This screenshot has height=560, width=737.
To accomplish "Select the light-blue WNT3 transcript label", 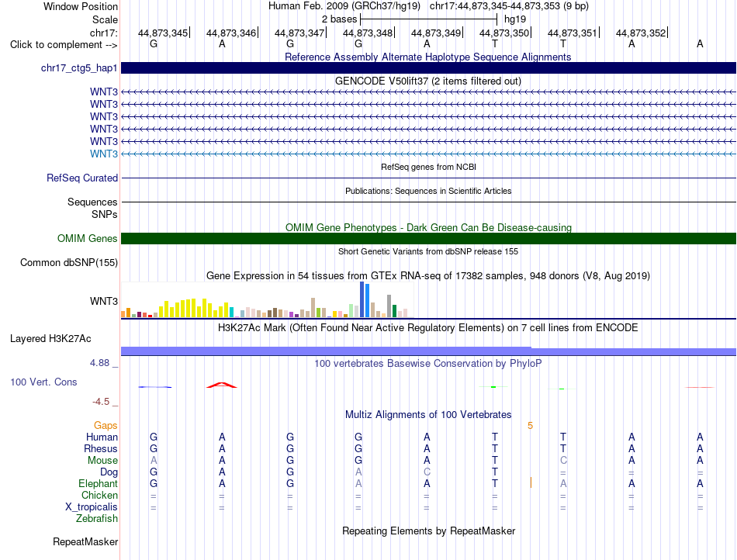I will 104,154.
